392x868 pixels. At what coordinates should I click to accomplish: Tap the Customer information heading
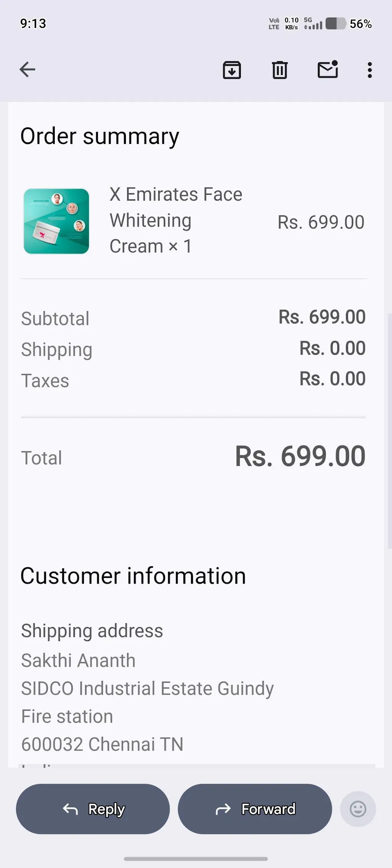point(133,576)
